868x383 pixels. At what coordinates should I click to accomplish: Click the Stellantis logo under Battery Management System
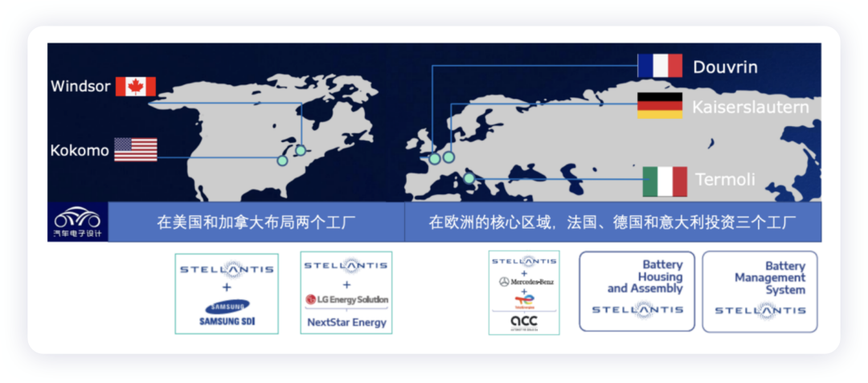click(760, 311)
